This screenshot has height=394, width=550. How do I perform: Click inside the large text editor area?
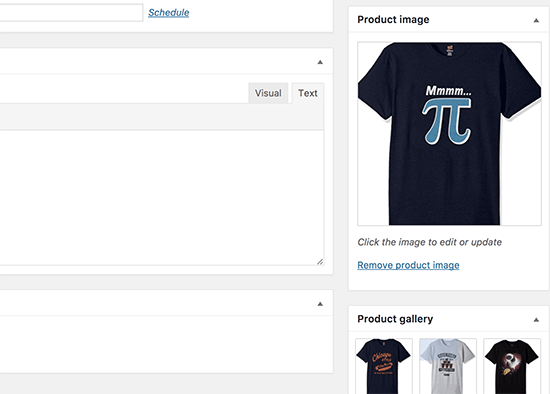161,198
